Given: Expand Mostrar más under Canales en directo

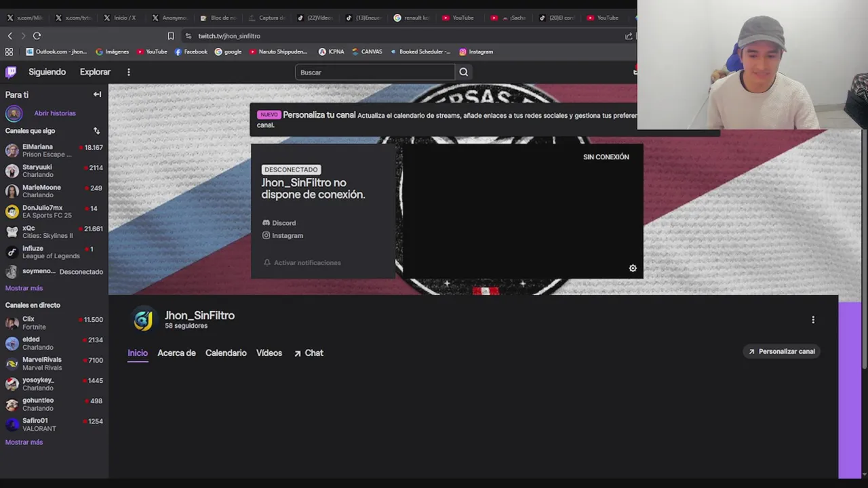Looking at the screenshot, I should 24,442.
